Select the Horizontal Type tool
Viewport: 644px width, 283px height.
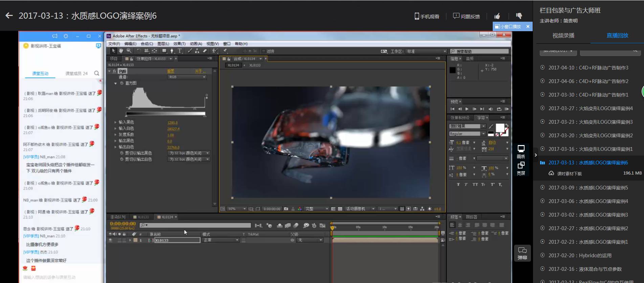(x=180, y=51)
